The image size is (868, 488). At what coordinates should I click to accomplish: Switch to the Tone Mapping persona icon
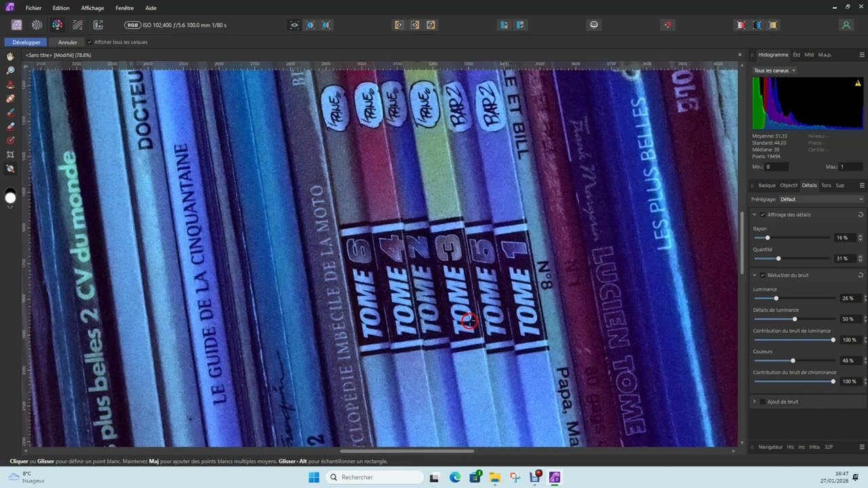click(x=78, y=25)
